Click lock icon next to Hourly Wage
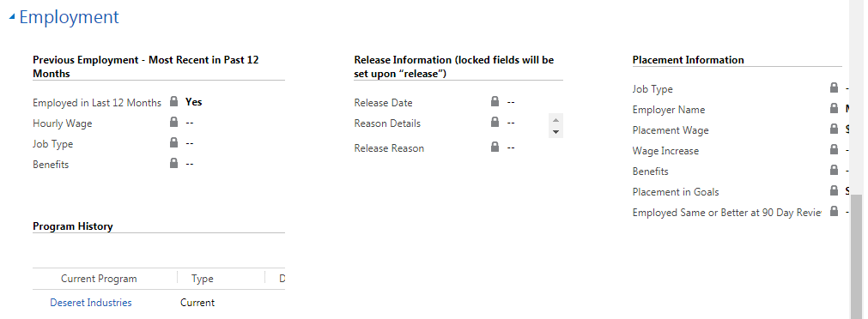 tap(173, 122)
